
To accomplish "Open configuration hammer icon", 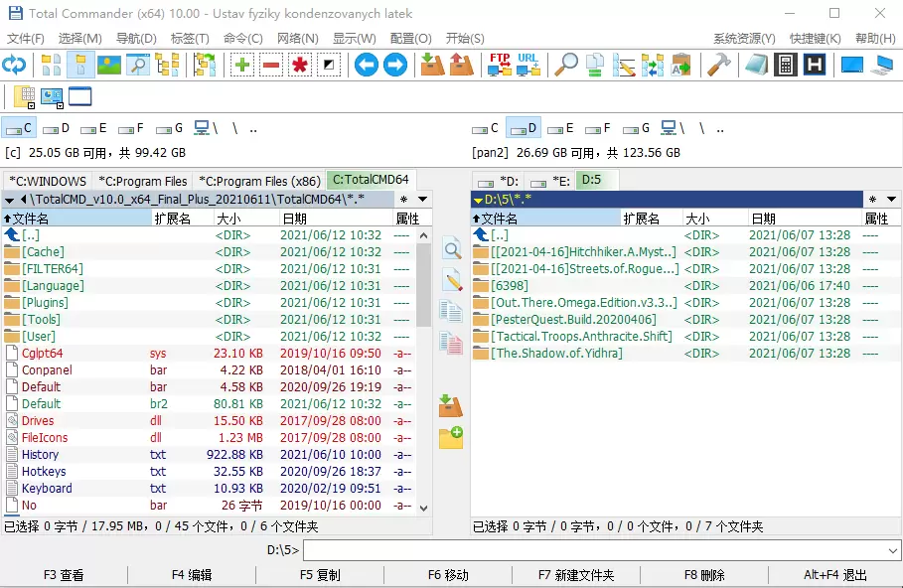I will (718, 65).
